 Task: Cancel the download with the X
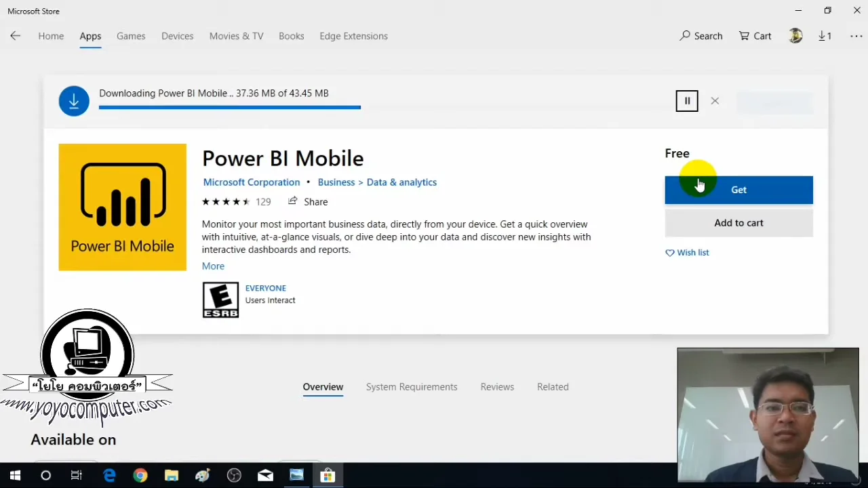715,100
